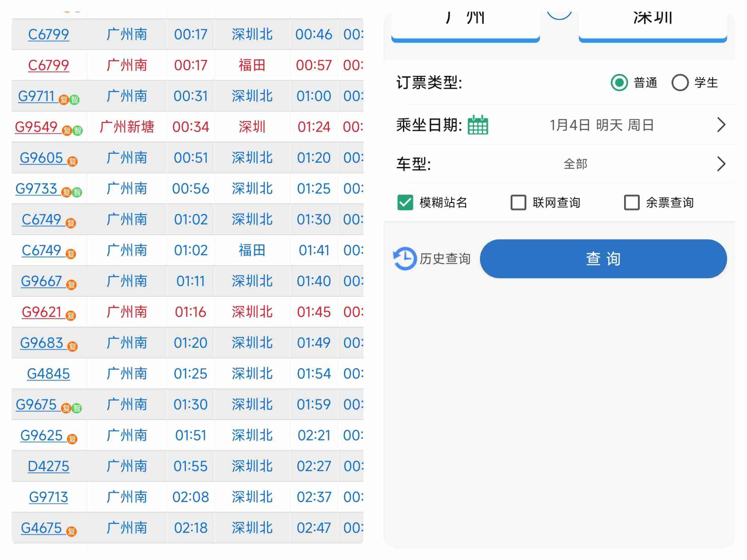Screen dimensions: 747x560
Task: Expand the 乘坐日期 row chevron
Action: pos(721,125)
